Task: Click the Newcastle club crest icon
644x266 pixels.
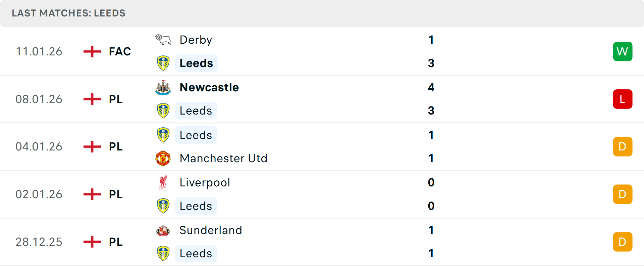Action: pyautogui.click(x=163, y=87)
